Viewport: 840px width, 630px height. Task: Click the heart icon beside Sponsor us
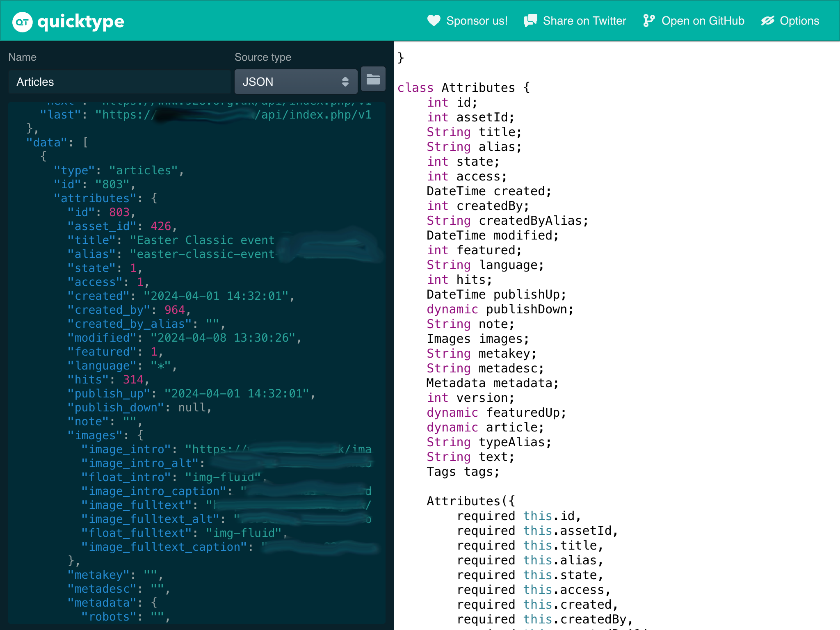(x=434, y=21)
